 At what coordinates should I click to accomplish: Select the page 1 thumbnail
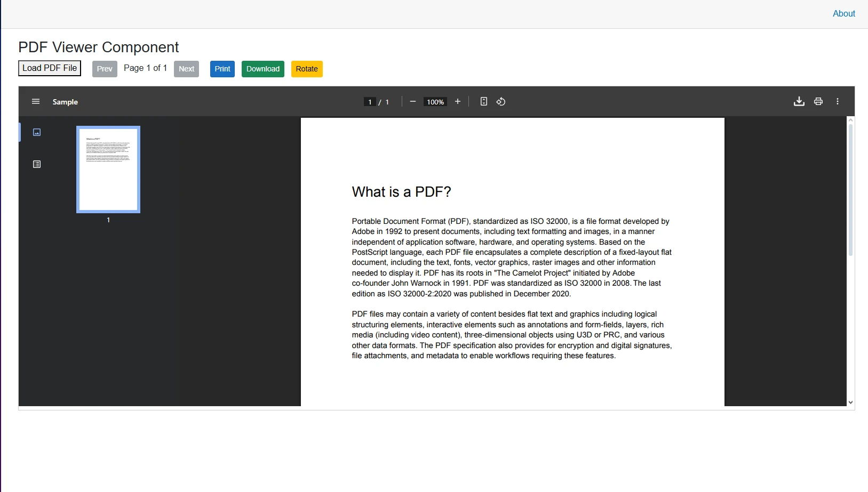108,169
